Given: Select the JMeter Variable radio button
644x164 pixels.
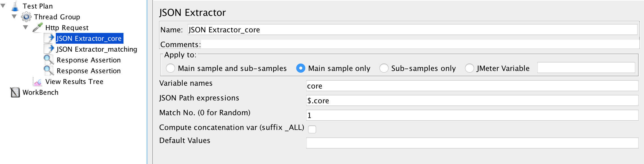Looking at the screenshot, I should 469,68.
